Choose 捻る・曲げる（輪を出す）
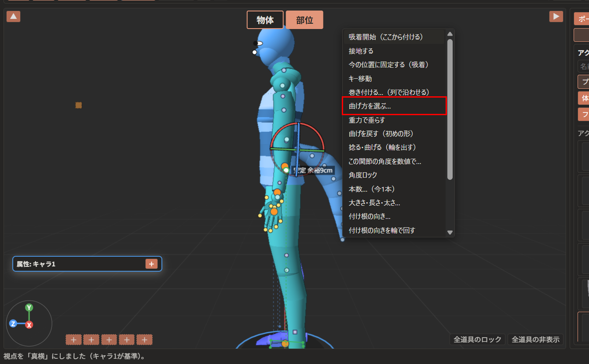 [394, 147]
